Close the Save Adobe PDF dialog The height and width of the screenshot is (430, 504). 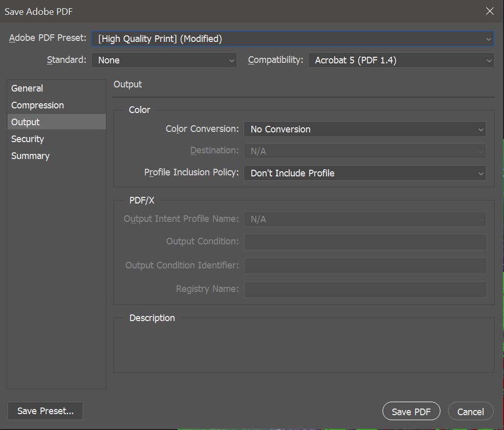click(490, 11)
